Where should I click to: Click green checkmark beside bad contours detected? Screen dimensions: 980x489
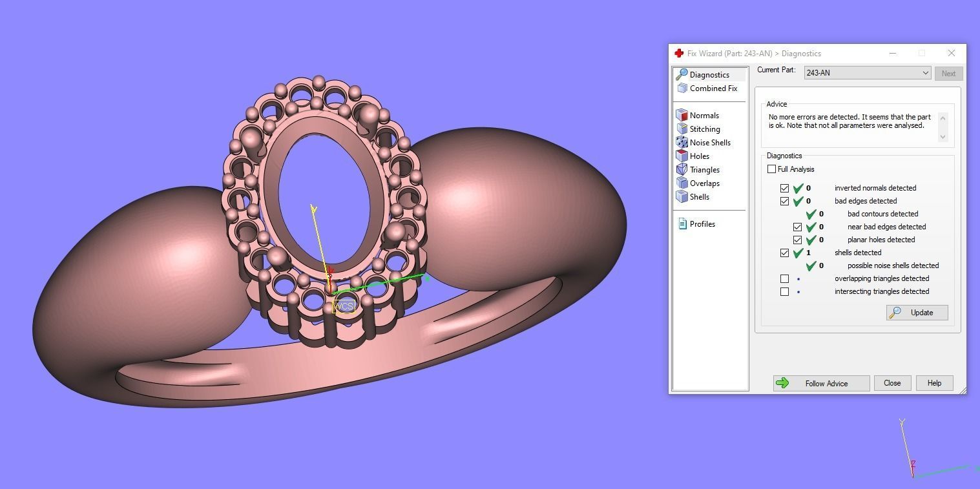pos(811,214)
